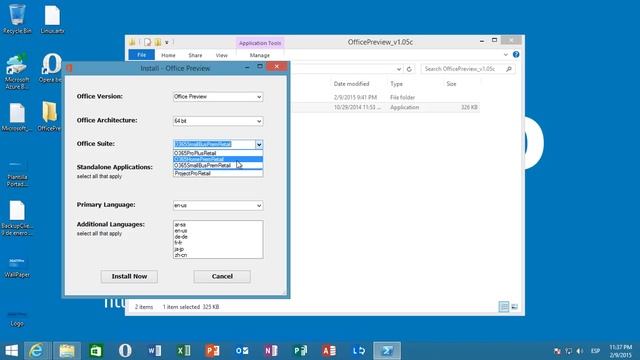640x360 pixels.
Task: Open File Explorer from the taskbar
Action: click(67, 351)
